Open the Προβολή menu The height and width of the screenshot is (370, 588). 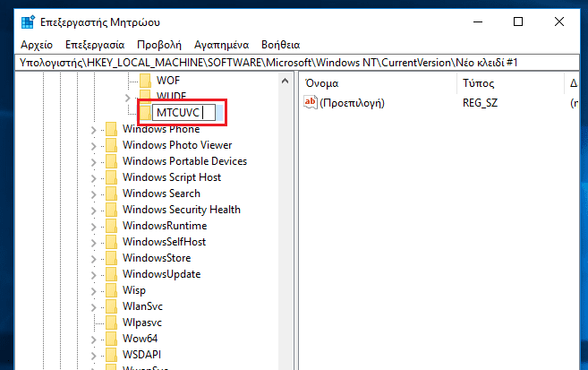159,45
